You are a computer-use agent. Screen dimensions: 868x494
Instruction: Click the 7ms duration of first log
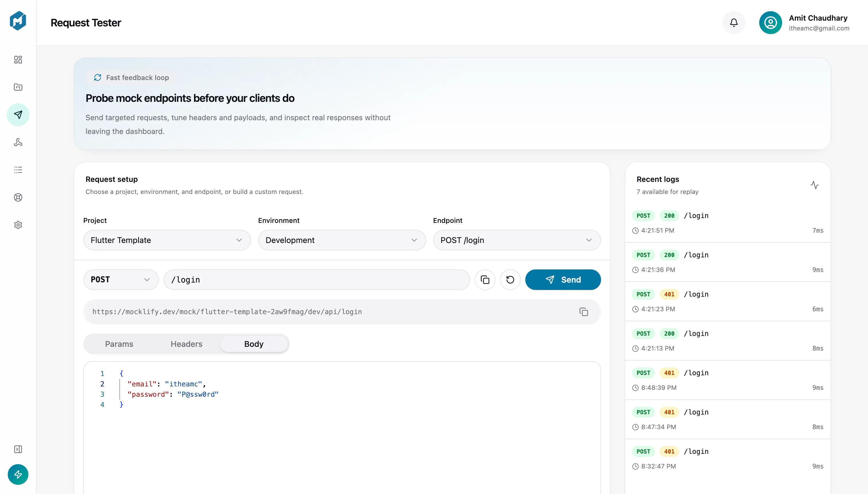[818, 231]
